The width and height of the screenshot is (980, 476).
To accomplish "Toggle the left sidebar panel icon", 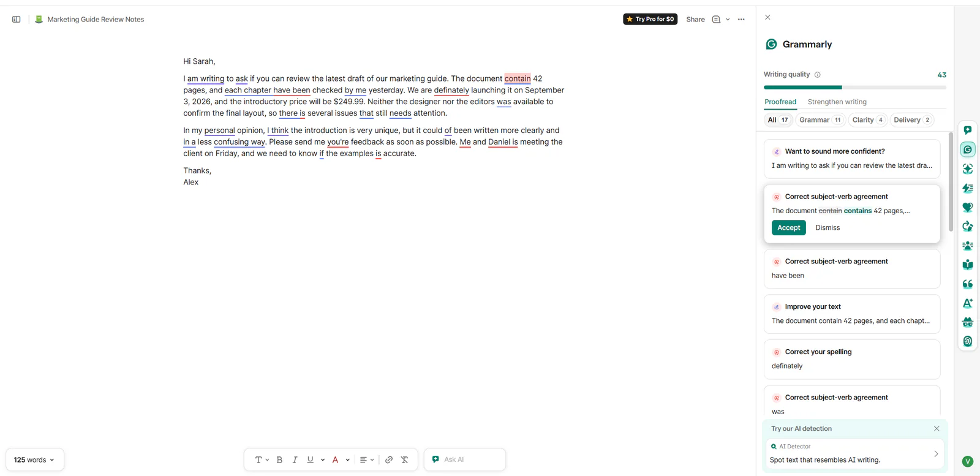I will [x=17, y=20].
